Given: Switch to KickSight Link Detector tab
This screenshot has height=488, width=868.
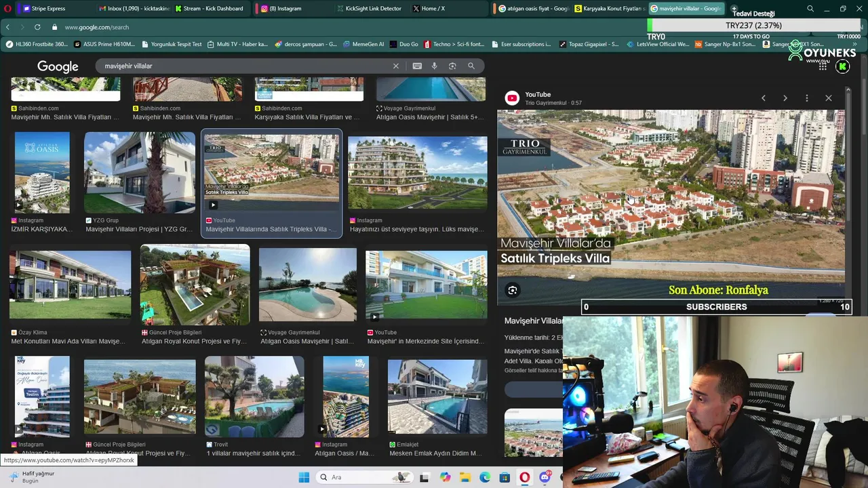Looking at the screenshot, I should (x=370, y=8).
